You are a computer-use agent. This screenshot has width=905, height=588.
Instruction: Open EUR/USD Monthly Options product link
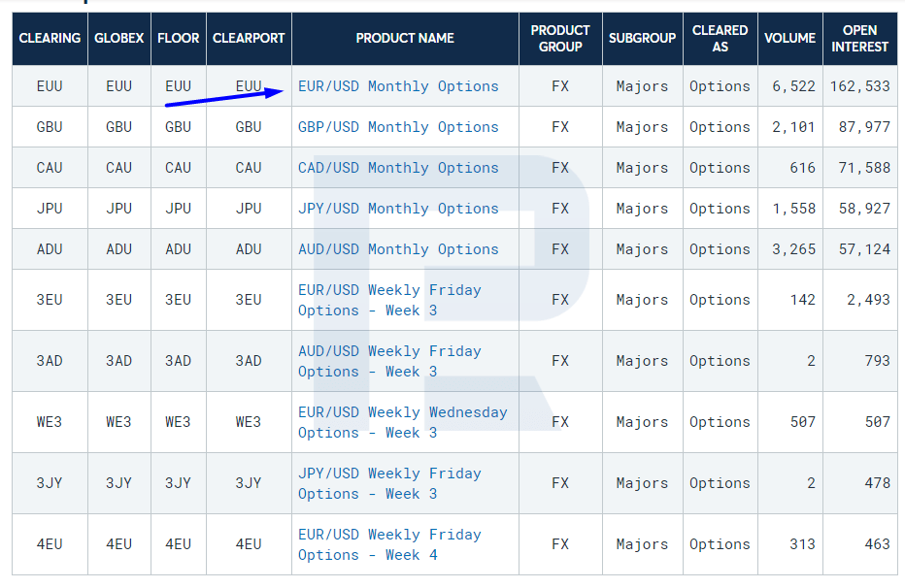pos(398,86)
